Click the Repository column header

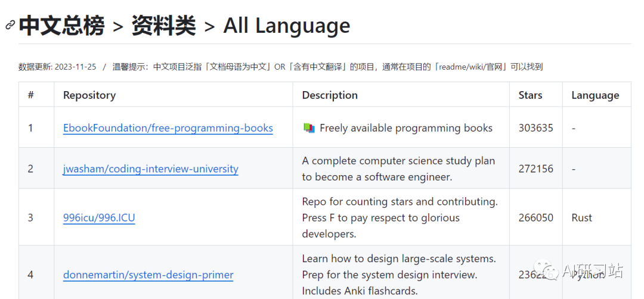[x=89, y=95]
